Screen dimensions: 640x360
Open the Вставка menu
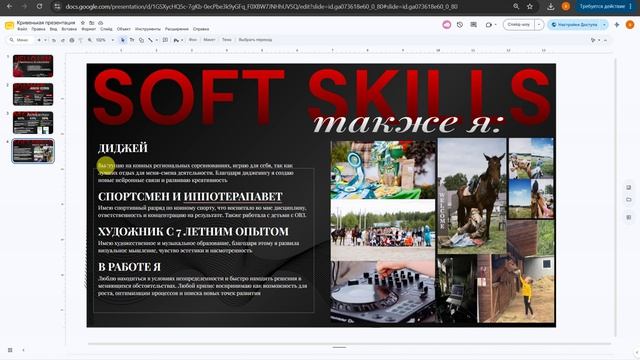pyautogui.click(x=69, y=29)
